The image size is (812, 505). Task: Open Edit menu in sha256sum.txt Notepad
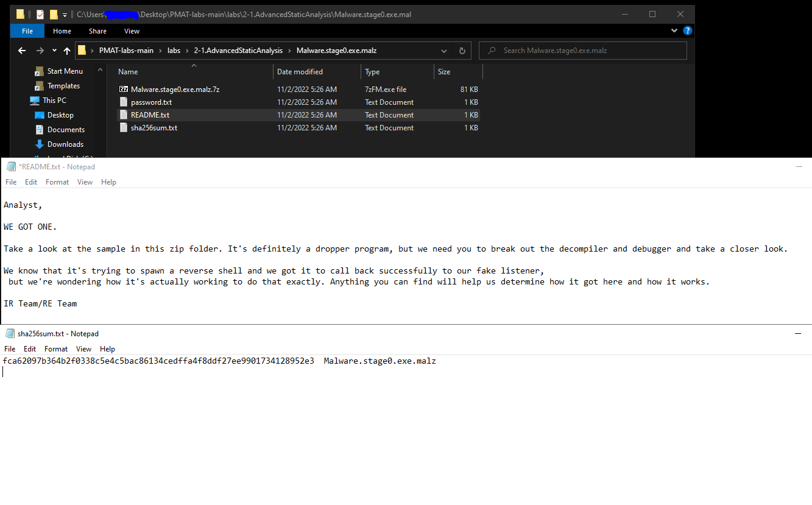pos(30,349)
